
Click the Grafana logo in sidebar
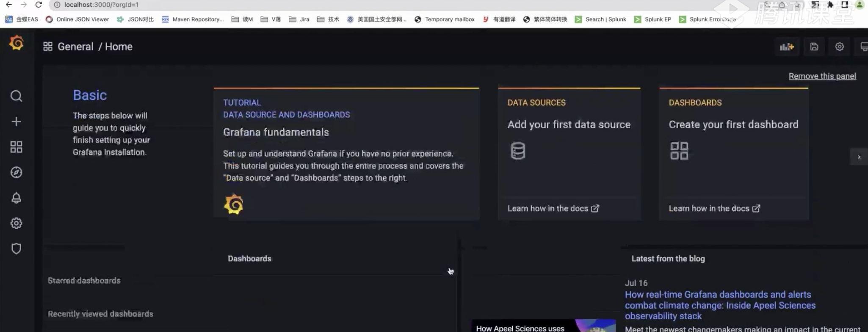click(x=16, y=43)
